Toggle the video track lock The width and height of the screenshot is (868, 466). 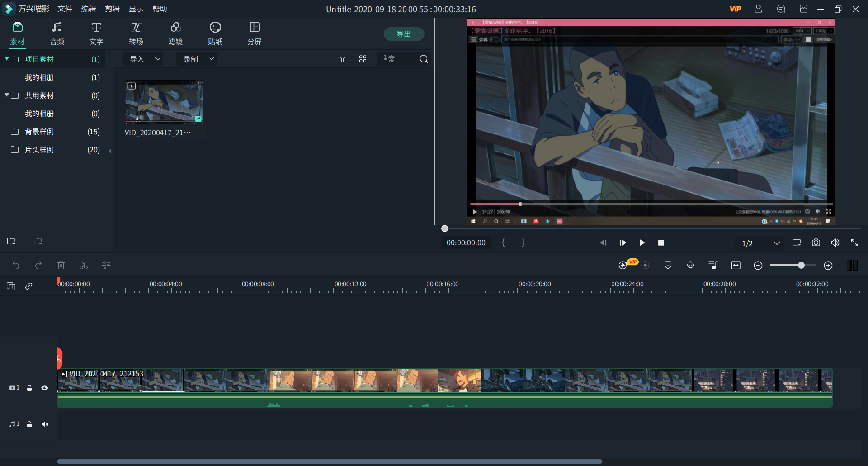29,388
